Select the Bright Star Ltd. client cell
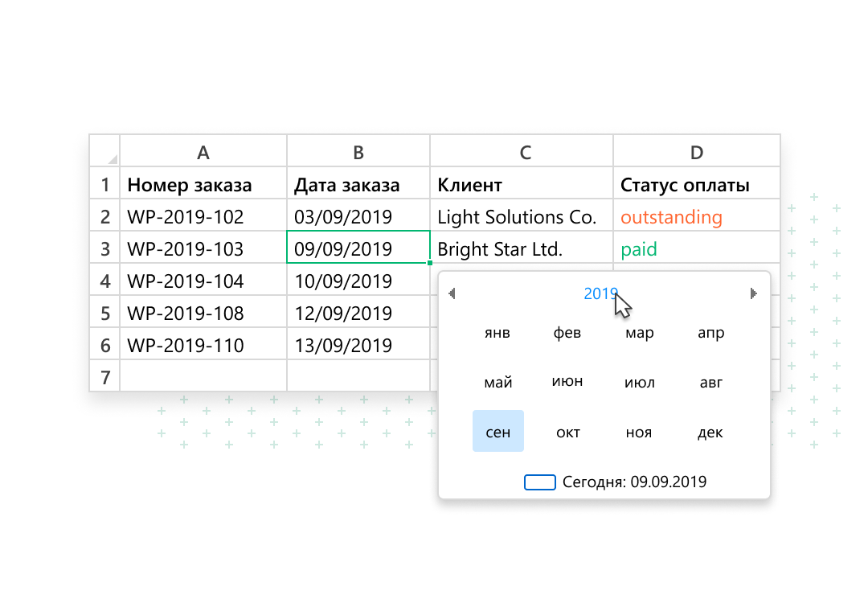 coord(522,249)
